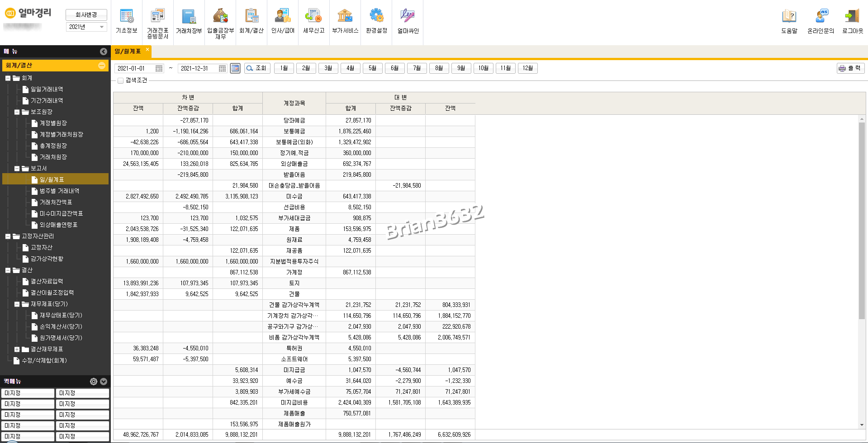Open the 기초정보 toolbar icon

(127, 21)
